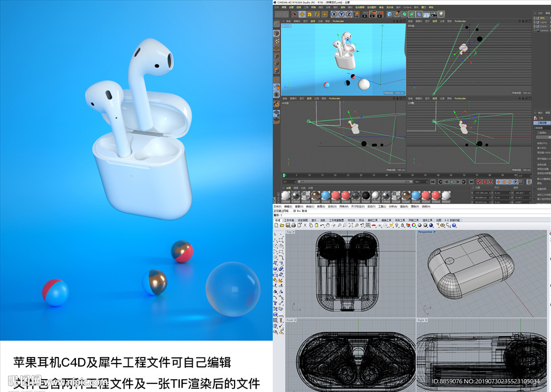
Task: Open the Octane menu in Cinema 4D
Action: [407, 8]
